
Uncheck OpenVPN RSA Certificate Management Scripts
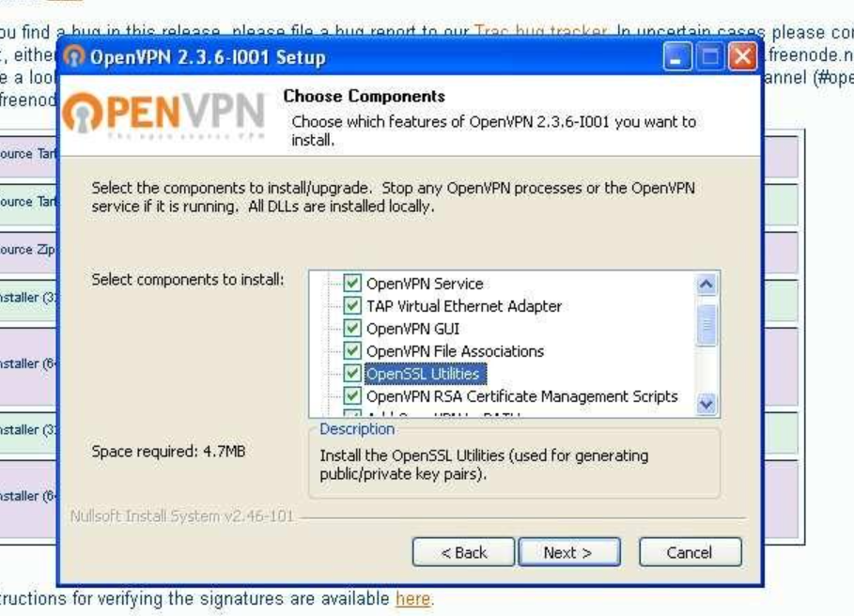click(x=352, y=396)
